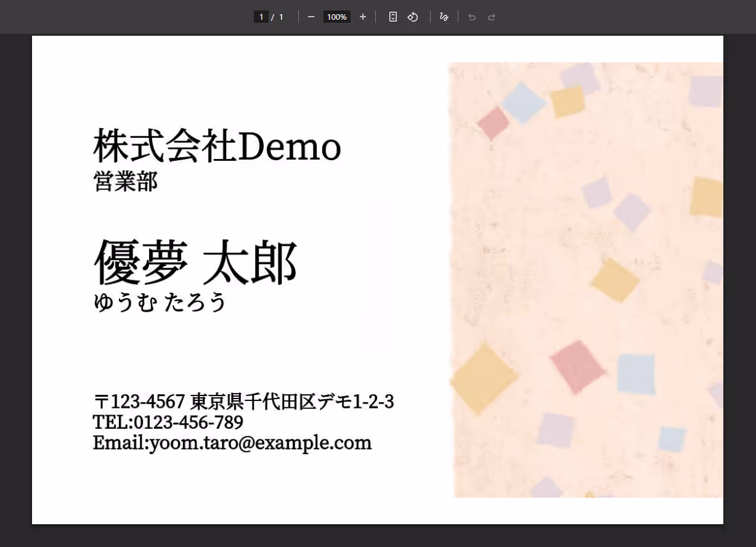Click the total page count 1
Viewport: 756px width, 547px height.
[281, 17]
